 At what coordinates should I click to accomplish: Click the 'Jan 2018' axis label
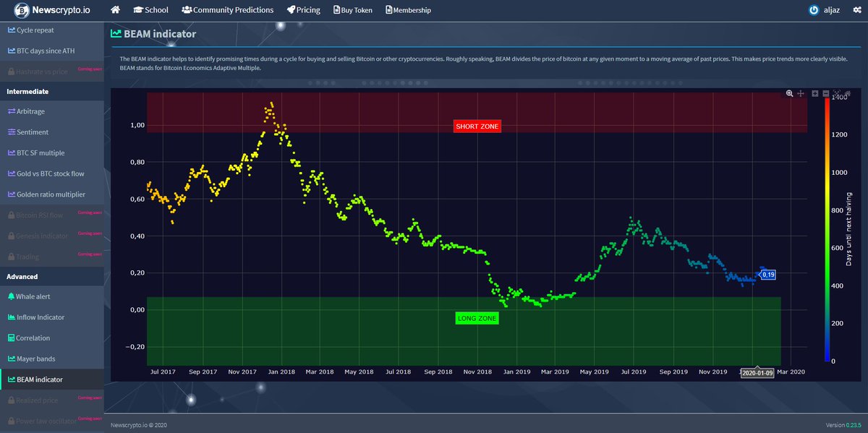(281, 372)
